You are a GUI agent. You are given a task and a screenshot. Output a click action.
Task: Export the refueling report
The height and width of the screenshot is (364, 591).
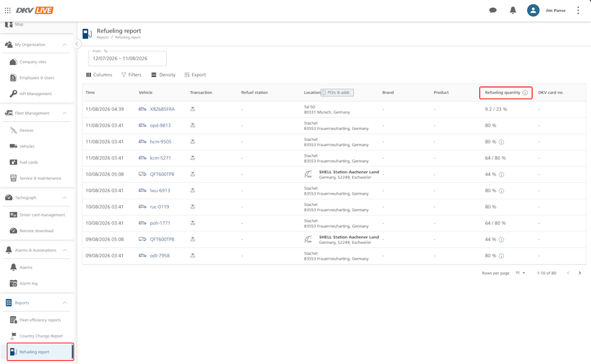tap(195, 75)
